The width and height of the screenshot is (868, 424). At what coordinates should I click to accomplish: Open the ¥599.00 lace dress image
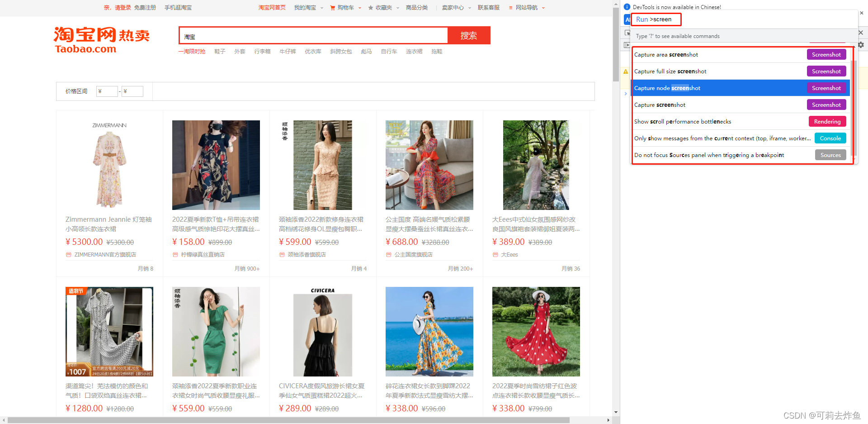coord(323,165)
